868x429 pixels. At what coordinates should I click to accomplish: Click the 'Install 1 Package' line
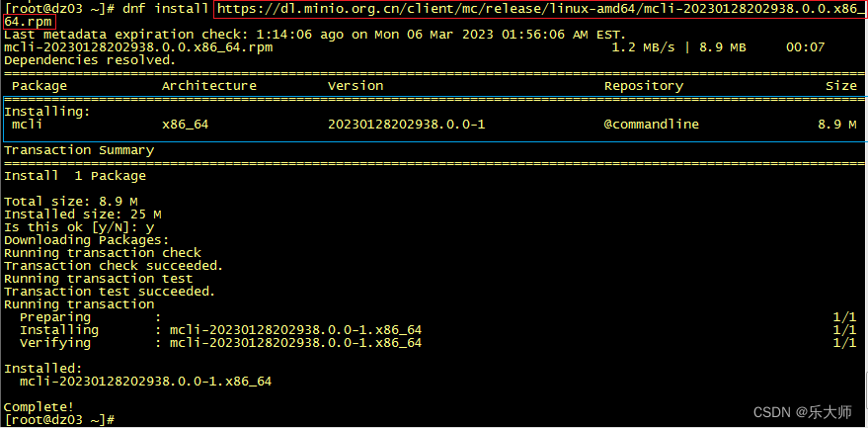click(x=75, y=176)
